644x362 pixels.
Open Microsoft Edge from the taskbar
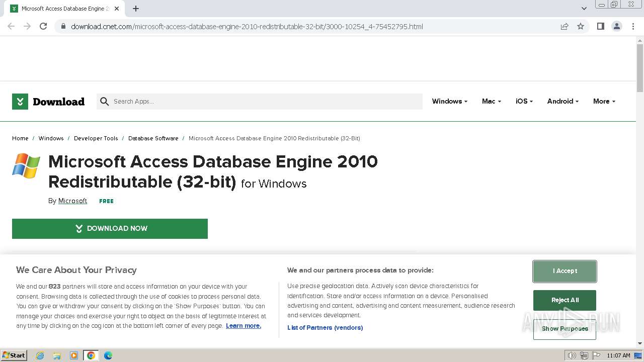[108, 355]
